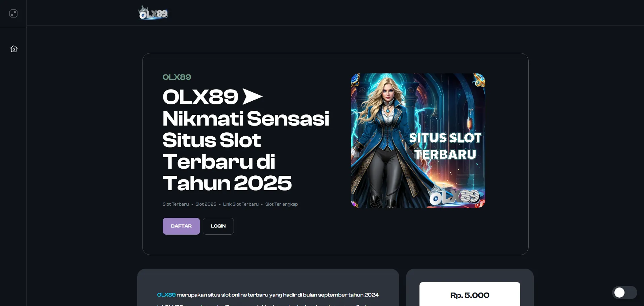Click the SITUS SLOT TERBARU banner text

445,146
